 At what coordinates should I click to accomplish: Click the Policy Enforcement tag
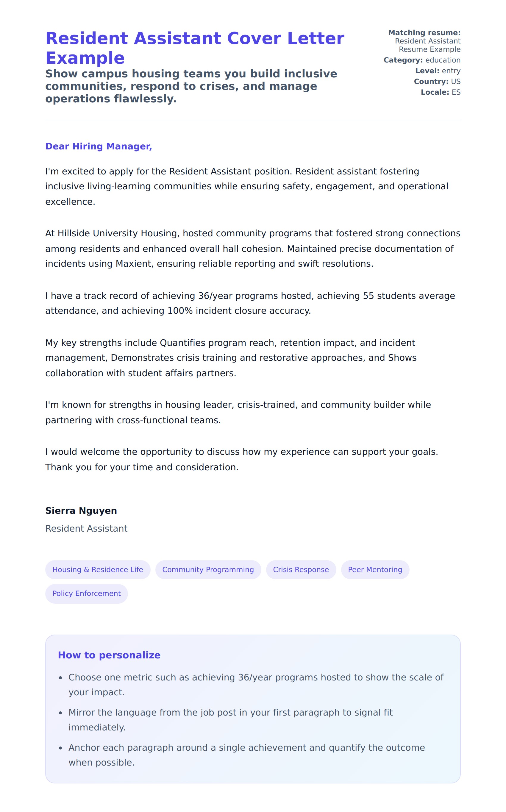pyautogui.click(x=86, y=593)
